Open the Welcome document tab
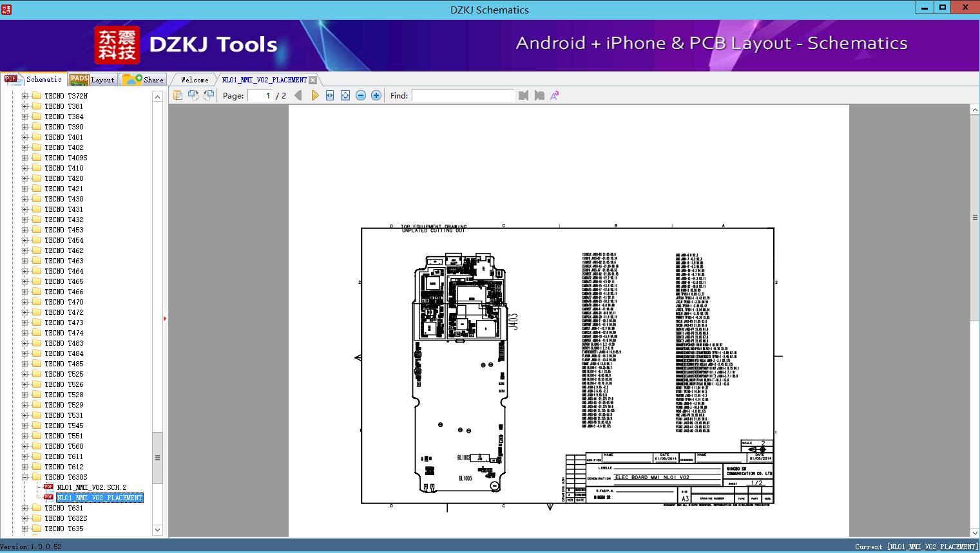Image resolution: width=980 pixels, height=553 pixels. 194,80
